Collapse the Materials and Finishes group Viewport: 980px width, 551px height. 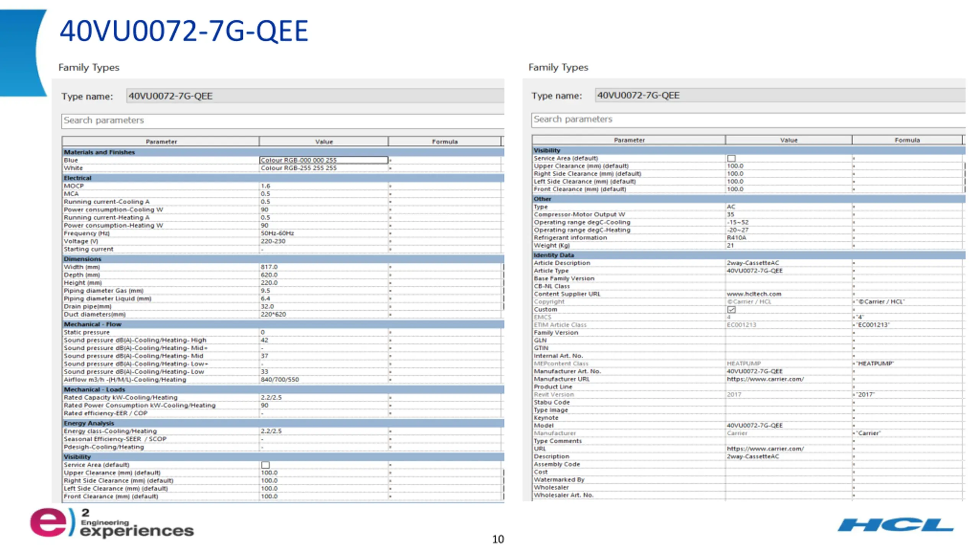283,152
